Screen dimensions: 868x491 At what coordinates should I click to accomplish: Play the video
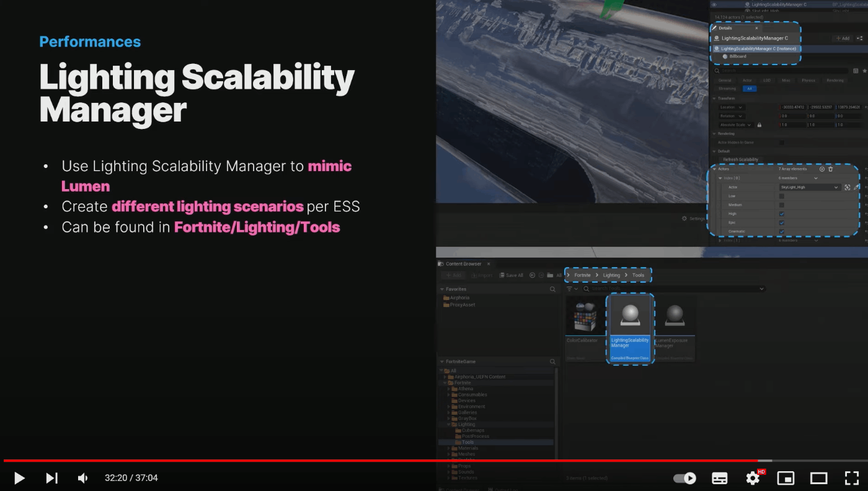click(x=19, y=478)
